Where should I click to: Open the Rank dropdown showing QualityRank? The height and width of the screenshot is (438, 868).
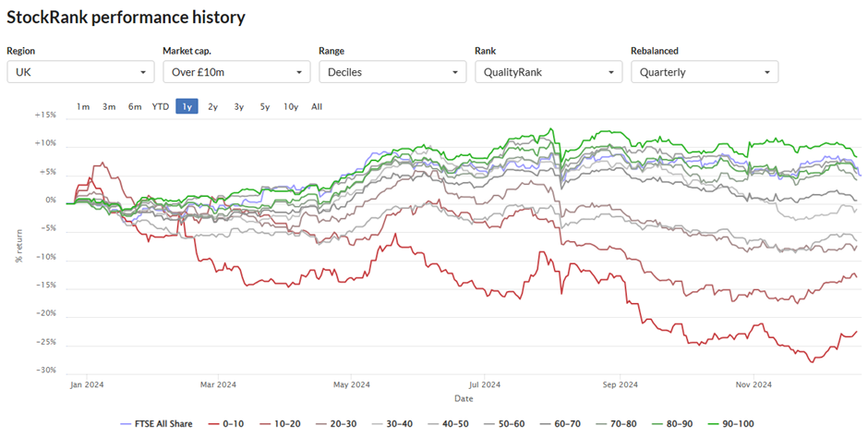[x=549, y=72]
